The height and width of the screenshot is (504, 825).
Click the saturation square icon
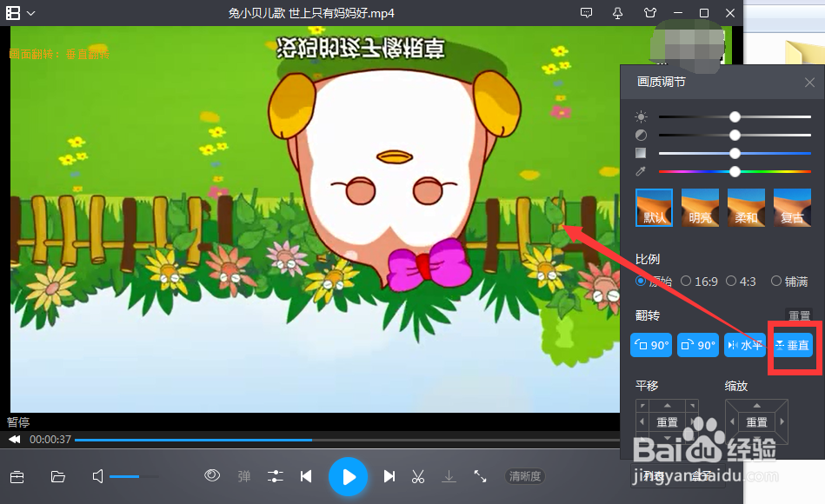641,153
